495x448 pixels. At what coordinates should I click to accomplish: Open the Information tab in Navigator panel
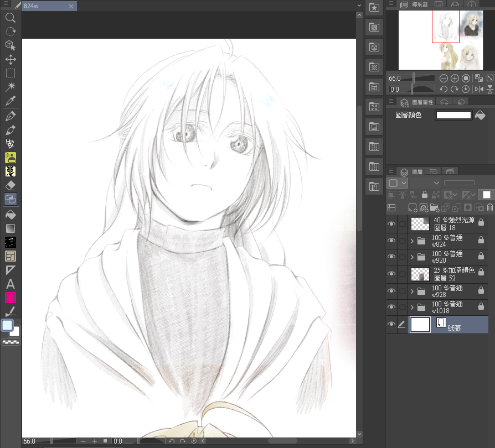[472, 4]
